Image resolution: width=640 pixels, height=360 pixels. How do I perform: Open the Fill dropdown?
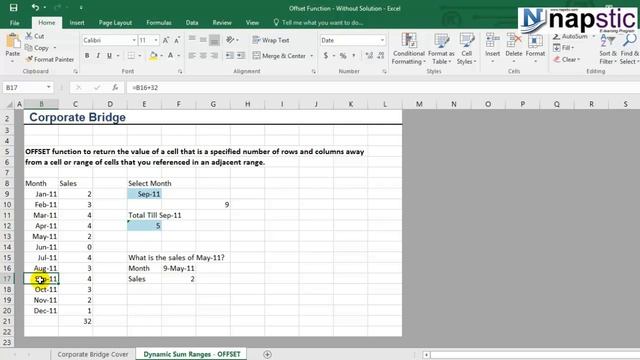tap(564, 48)
